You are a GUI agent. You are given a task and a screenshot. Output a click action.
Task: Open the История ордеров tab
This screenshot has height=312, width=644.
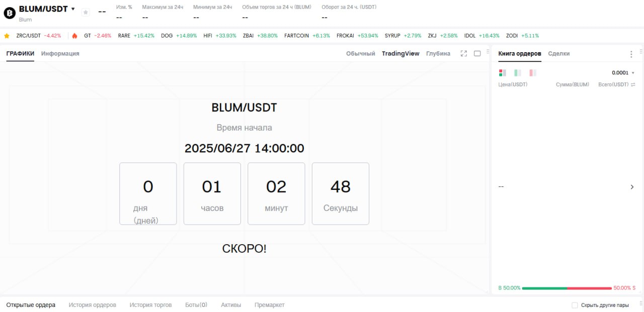point(93,305)
